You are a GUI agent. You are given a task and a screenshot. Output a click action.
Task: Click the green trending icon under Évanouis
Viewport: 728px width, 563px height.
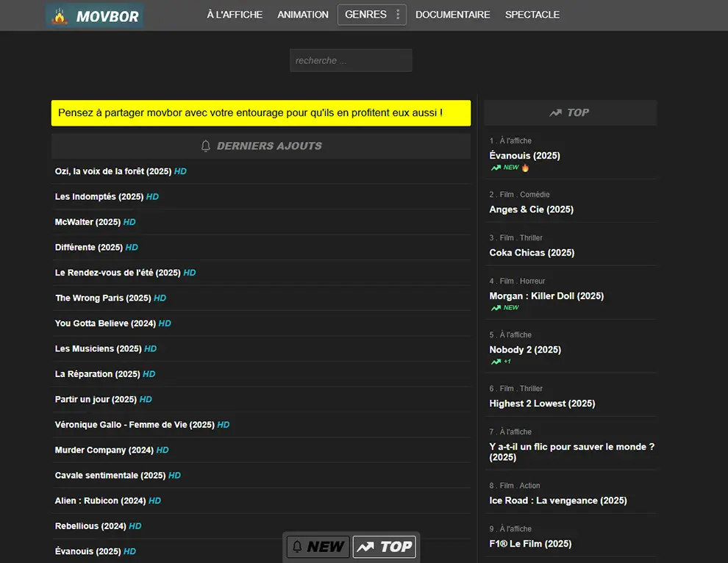pos(496,168)
